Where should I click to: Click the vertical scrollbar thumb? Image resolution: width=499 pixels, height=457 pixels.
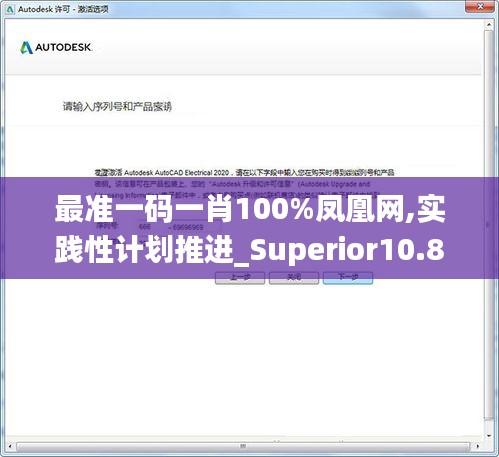pyautogui.click(x=489, y=225)
